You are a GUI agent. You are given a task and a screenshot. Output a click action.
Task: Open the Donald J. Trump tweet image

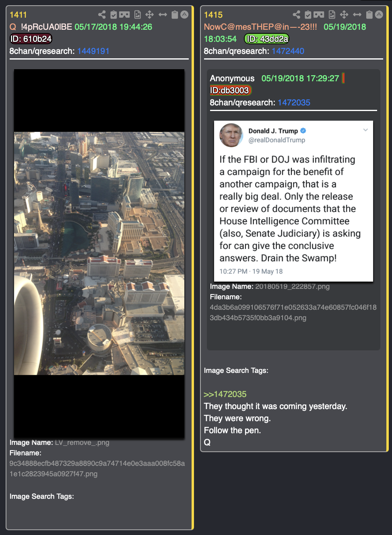click(293, 201)
